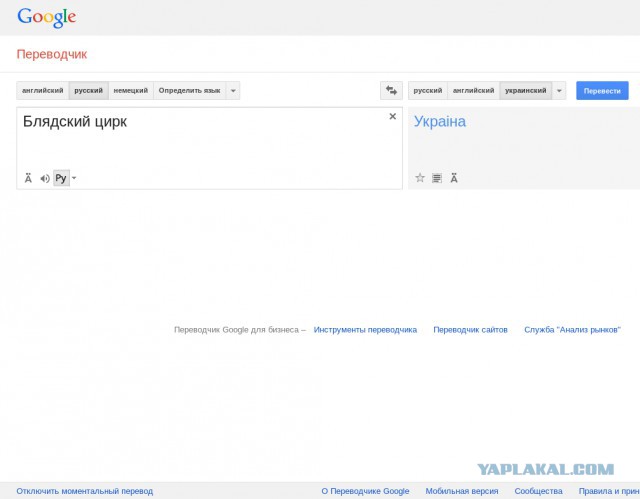This screenshot has height=499, width=640.
Task: Click the Перевести button
Action: (602, 91)
